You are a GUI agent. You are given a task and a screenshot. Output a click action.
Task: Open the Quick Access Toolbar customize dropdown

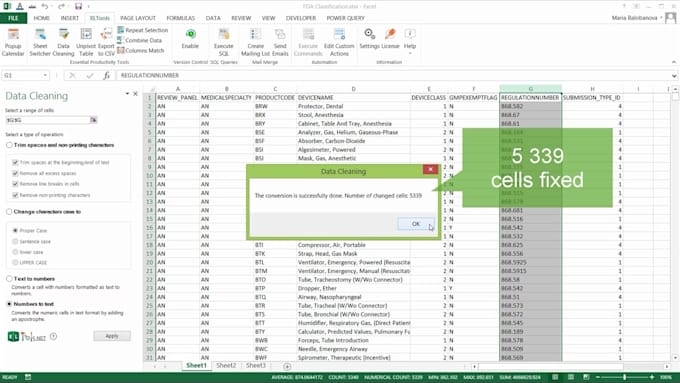tap(89, 6)
